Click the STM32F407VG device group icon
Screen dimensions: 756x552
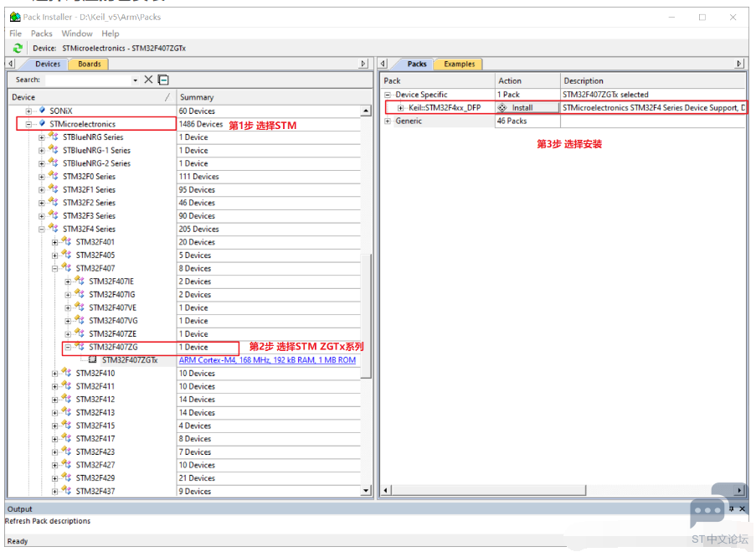click(80, 320)
